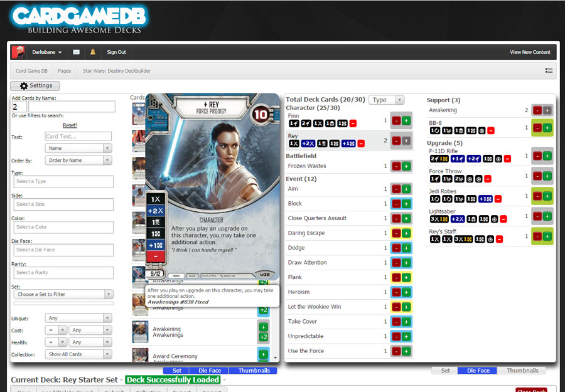
Task: Open the Cost value Any dropdown
Action: [x=90, y=330]
